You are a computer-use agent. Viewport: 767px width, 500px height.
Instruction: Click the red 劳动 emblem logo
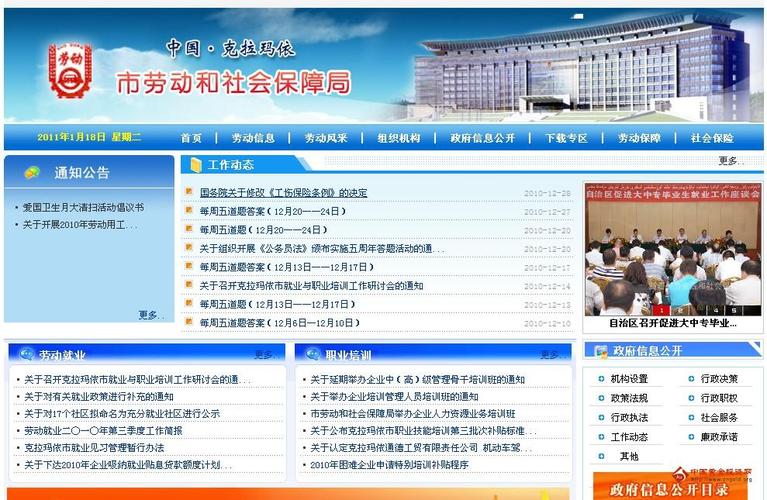pos(70,70)
